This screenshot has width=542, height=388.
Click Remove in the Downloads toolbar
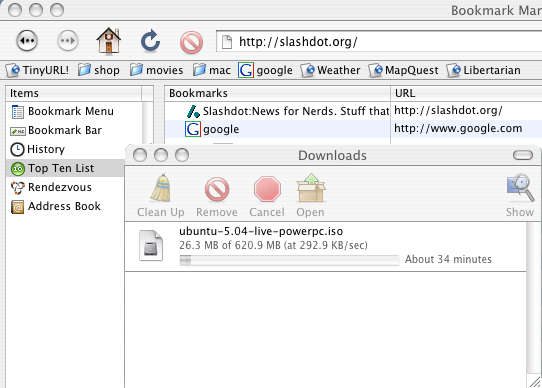click(x=217, y=197)
